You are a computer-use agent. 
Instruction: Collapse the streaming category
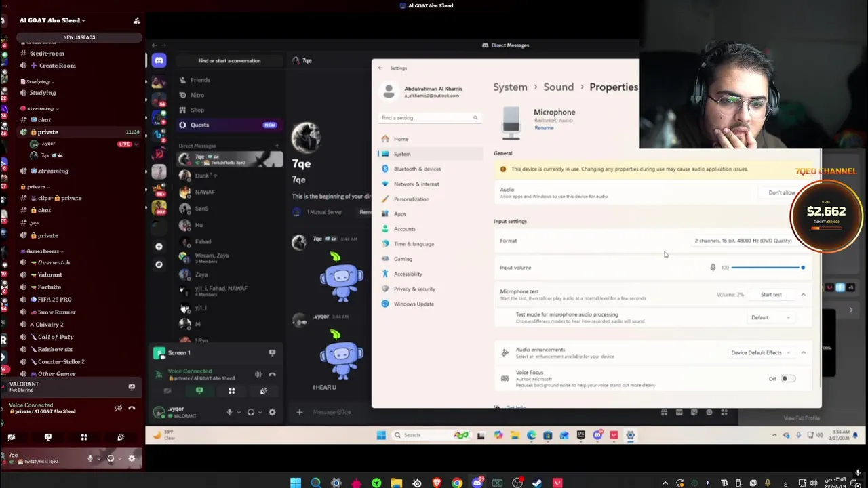[x=39, y=108]
